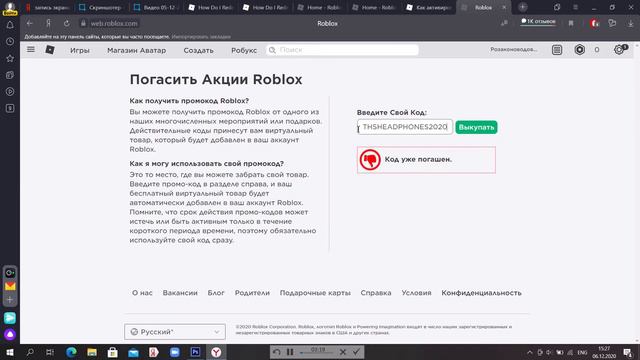The width and height of the screenshot is (640, 360).
Task: Click the web.roblox.com address bar
Action: [114, 23]
